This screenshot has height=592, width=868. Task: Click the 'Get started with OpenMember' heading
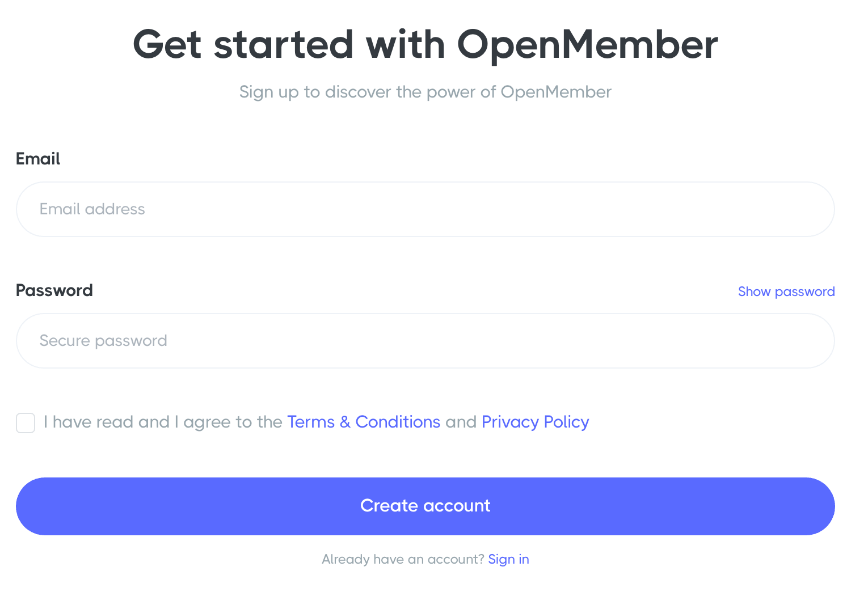point(425,45)
